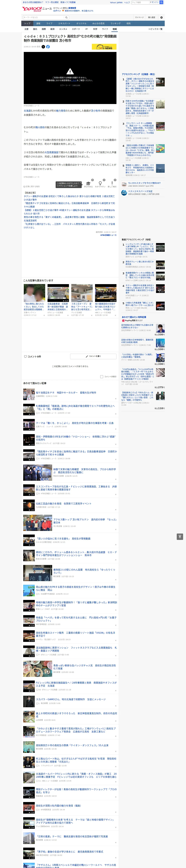Hide 桜ケ池周辺をＰＲ article from list
The width and height of the screenshot is (186, 868).
tap(116, 398)
